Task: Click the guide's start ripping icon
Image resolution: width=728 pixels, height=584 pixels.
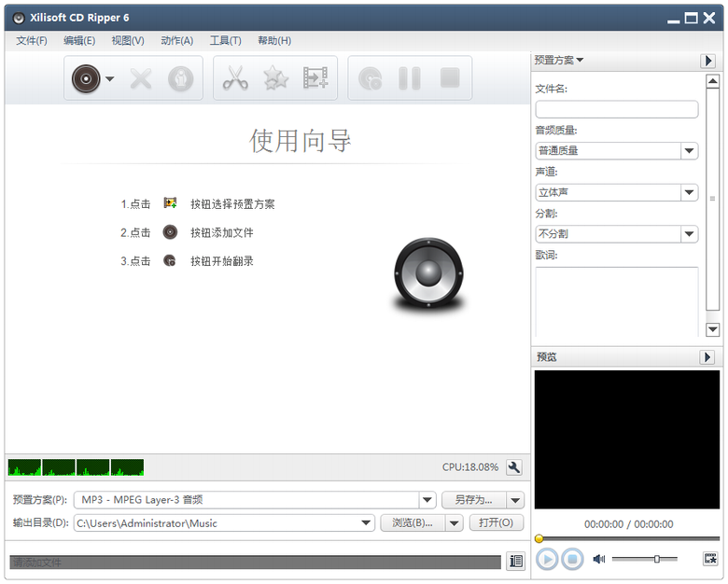Action: tap(170, 261)
